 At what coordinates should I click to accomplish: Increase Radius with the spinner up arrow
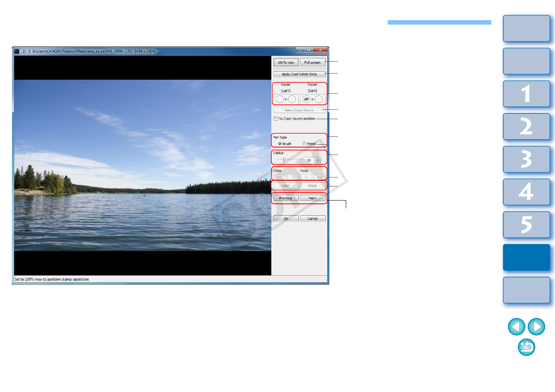[x=318, y=159]
